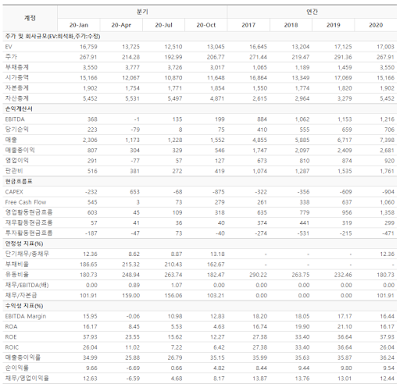
Task: Click the 손익계산서 section heading
Action: click(x=18, y=109)
